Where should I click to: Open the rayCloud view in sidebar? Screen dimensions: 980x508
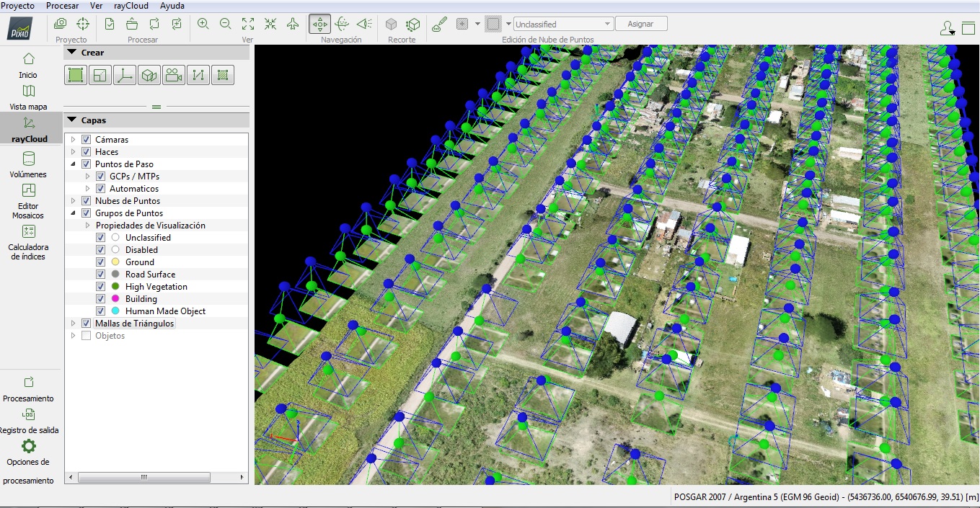pos(29,128)
